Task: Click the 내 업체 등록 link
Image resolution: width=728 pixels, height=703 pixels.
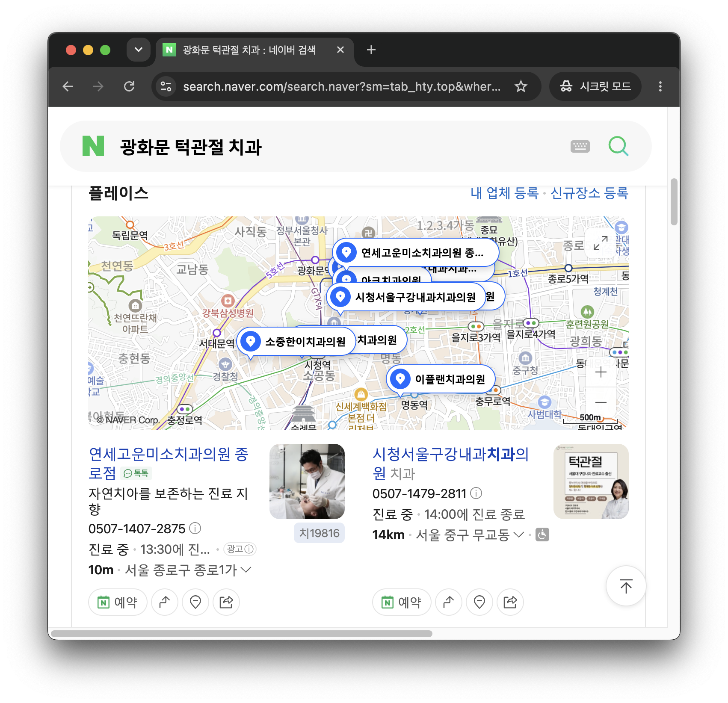Action: (x=505, y=193)
